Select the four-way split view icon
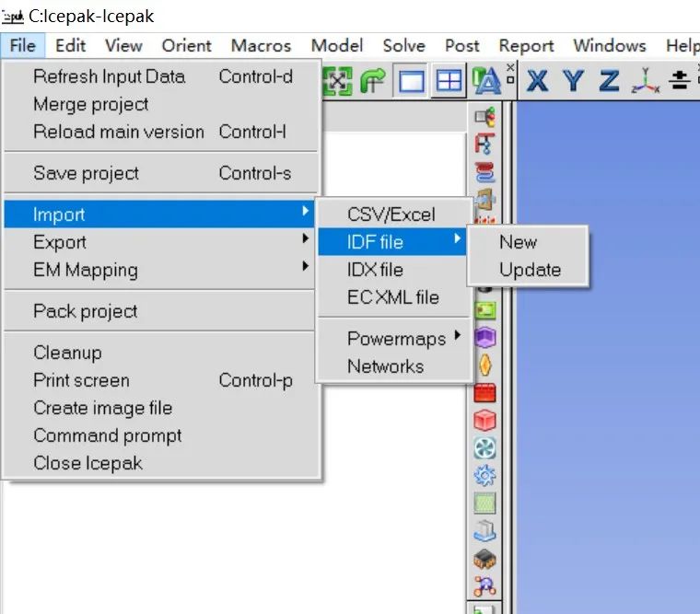 click(x=449, y=81)
